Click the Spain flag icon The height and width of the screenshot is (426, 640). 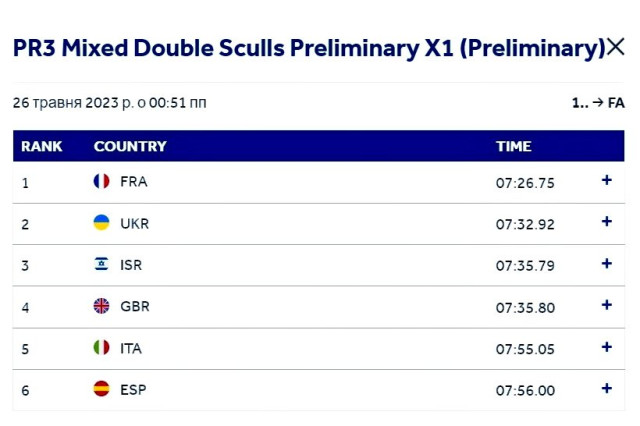point(101,389)
